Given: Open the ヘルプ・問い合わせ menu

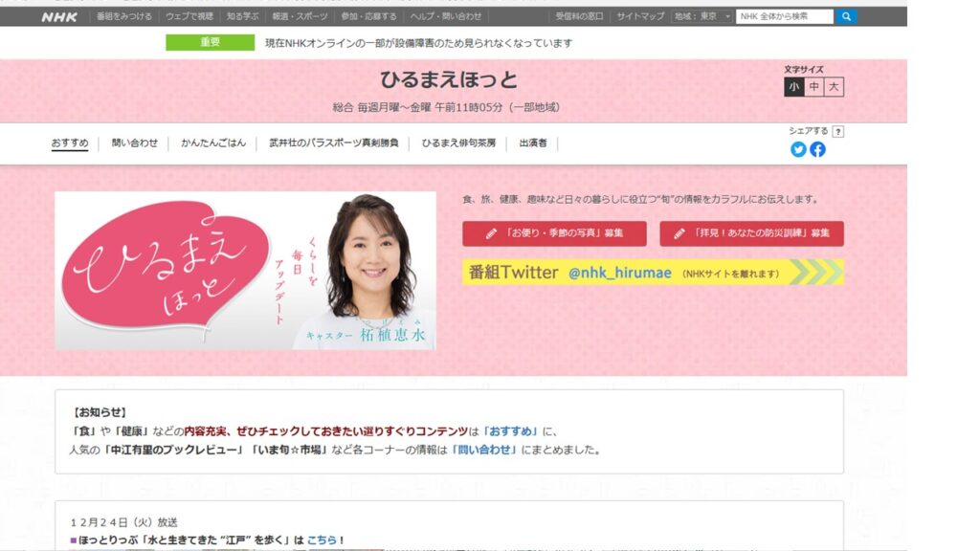Looking at the screenshot, I should (446, 16).
